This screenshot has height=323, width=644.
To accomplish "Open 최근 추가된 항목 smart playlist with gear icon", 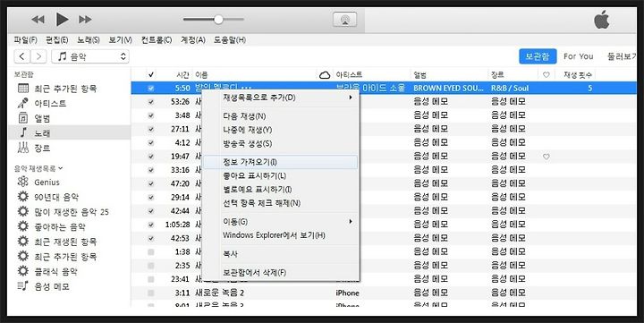I will click(x=57, y=256).
